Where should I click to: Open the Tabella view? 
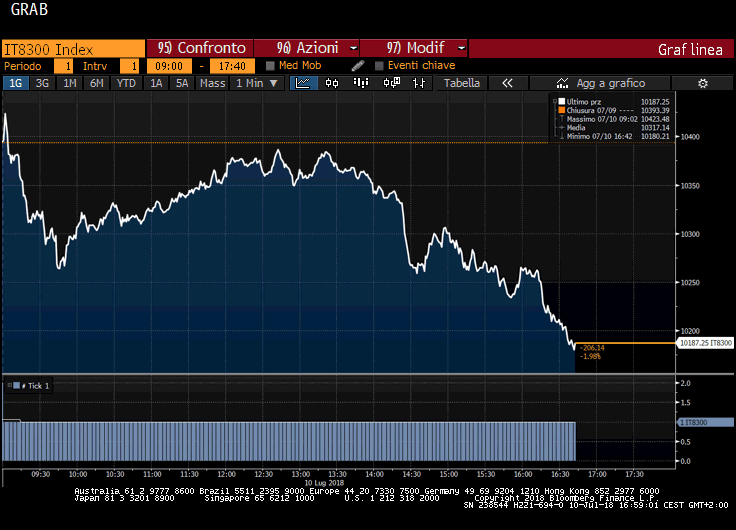click(462, 83)
